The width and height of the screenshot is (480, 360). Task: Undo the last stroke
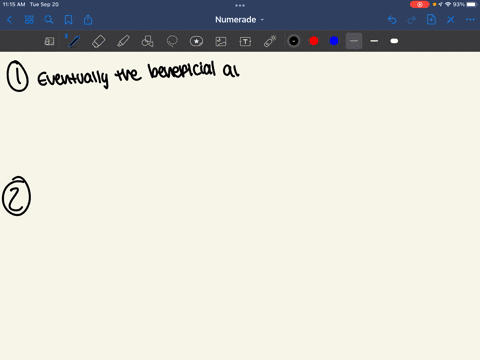pos(392,20)
